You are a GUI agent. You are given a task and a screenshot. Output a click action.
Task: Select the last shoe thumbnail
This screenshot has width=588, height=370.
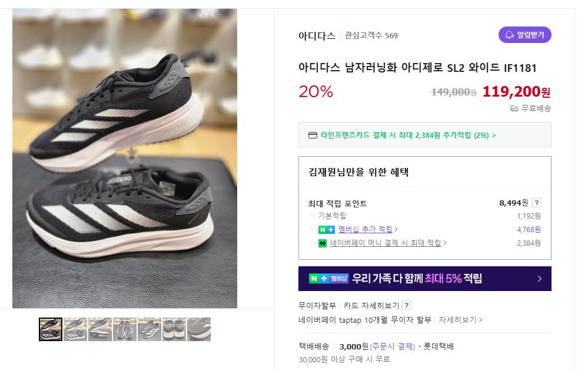pos(199,329)
